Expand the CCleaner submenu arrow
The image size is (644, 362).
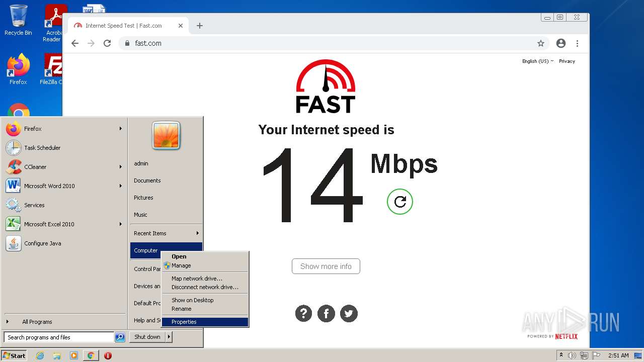click(121, 167)
